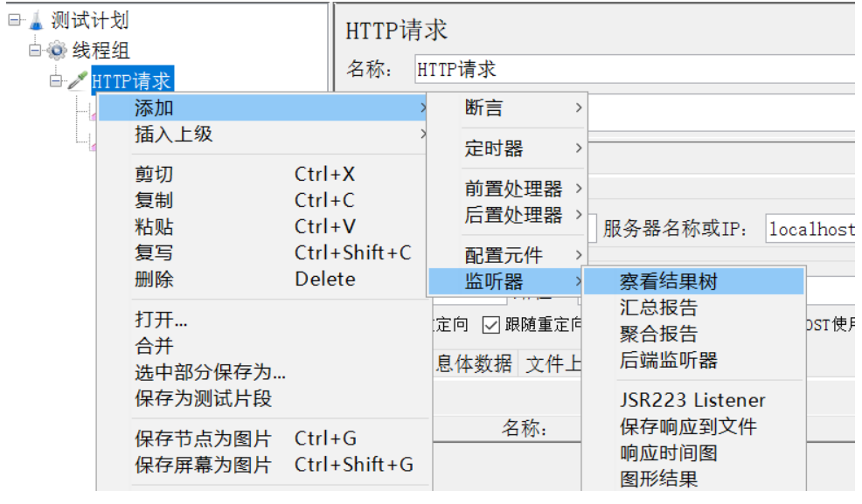Expand the 前置处理器 submenu

coord(507,189)
